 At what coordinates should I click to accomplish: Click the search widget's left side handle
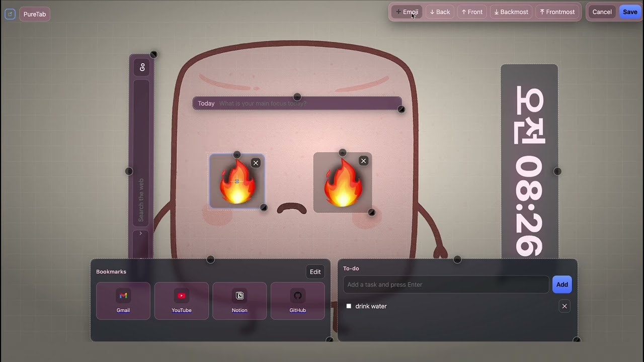click(129, 171)
